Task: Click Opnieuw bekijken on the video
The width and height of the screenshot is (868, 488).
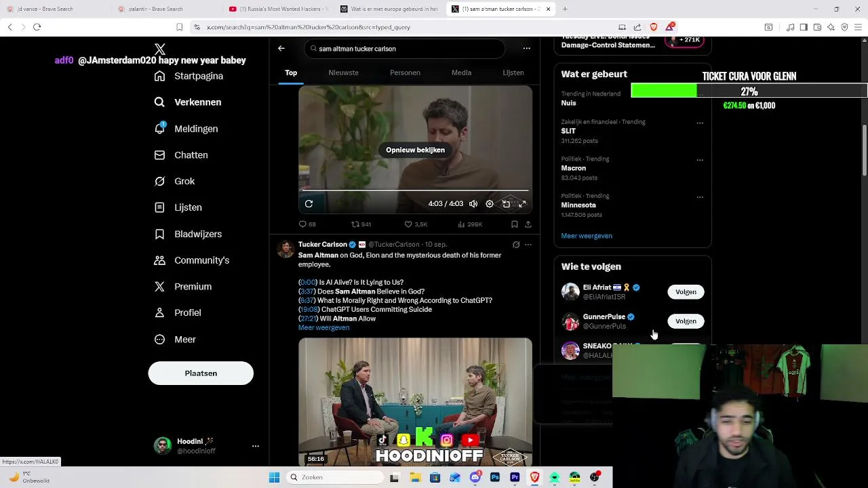Action: [x=415, y=150]
